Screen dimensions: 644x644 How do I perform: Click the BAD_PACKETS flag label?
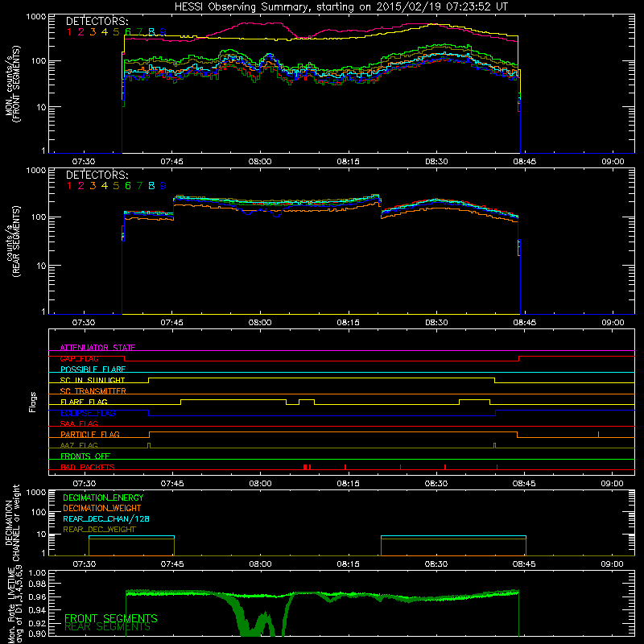[x=88, y=467]
